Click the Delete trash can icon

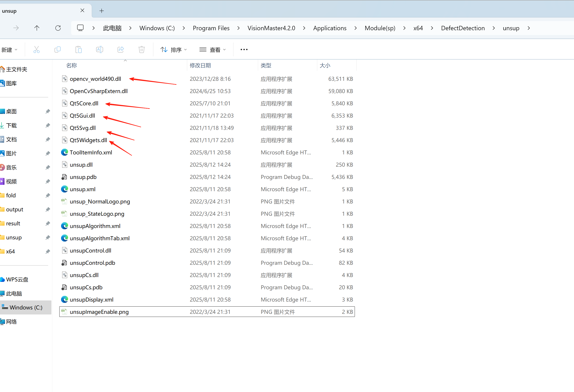pyautogui.click(x=141, y=50)
